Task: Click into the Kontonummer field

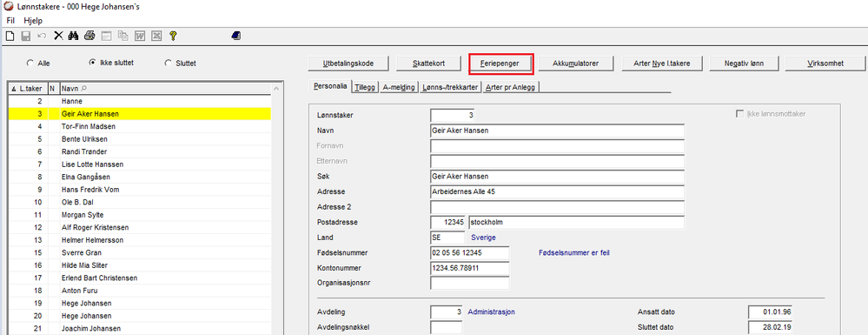Action: coord(469,268)
